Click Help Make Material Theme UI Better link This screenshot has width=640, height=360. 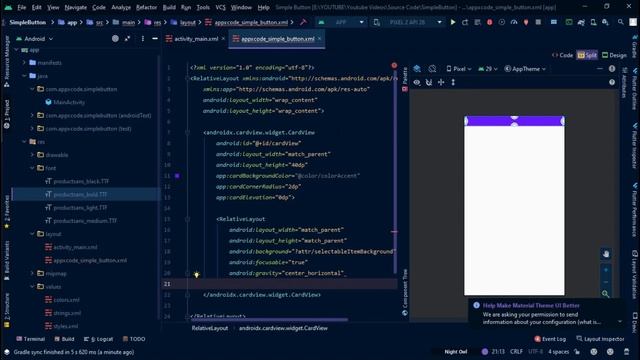point(531,305)
